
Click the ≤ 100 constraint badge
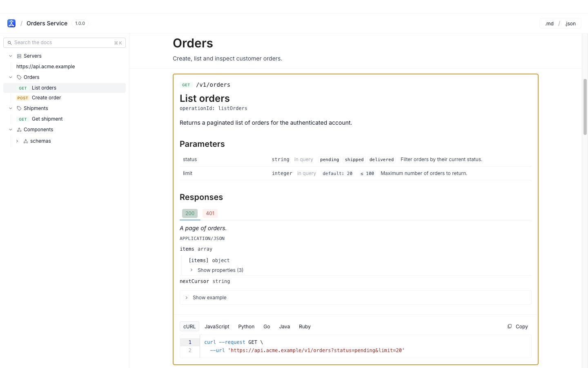pos(367,173)
